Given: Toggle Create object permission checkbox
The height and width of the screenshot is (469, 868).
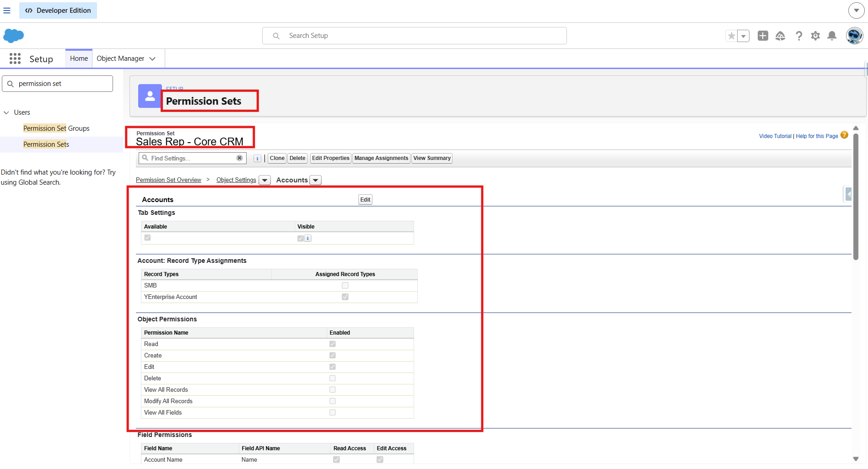Looking at the screenshot, I should (x=333, y=355).
